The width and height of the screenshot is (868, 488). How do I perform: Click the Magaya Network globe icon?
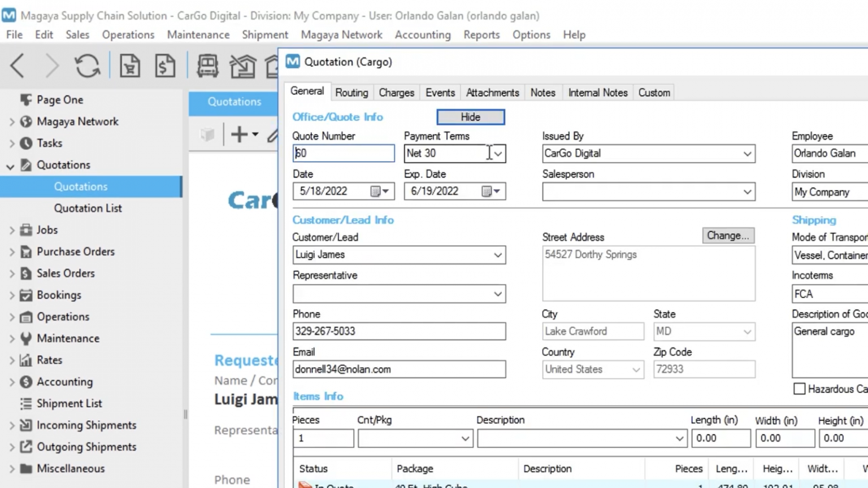pyautogui.click(x=26, y=121)
